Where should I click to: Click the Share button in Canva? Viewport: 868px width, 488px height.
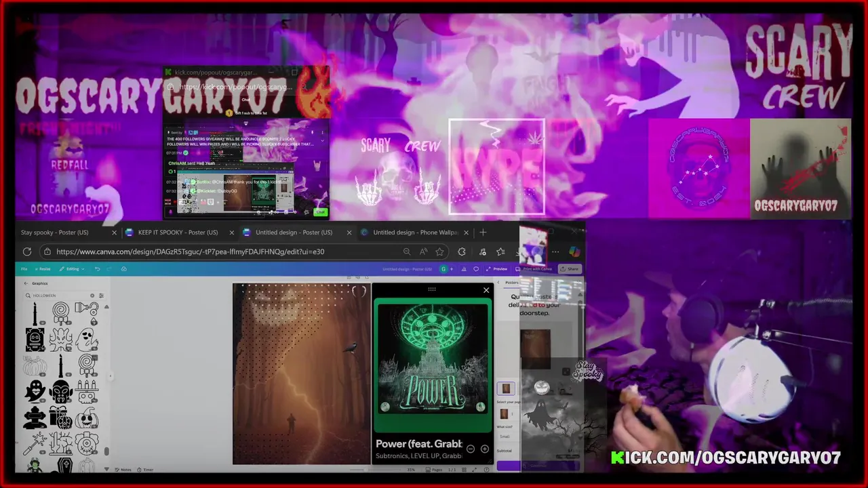[570, 269]
